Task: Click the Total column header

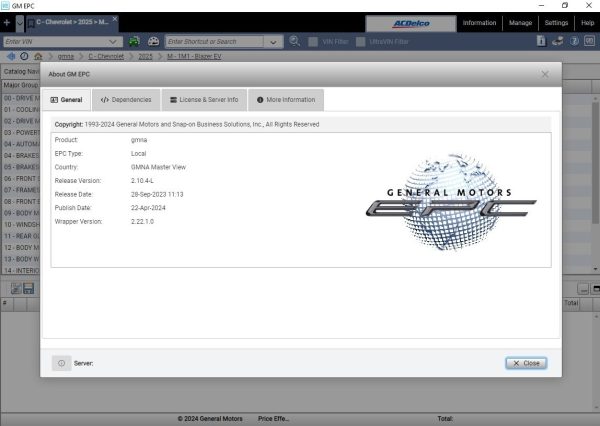Action: pyautogui.click(x=571, y=303)
